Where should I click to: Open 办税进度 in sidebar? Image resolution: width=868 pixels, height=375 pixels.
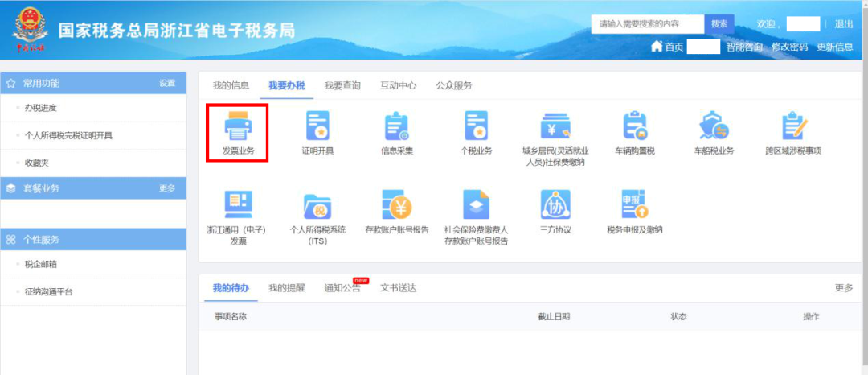40,108
